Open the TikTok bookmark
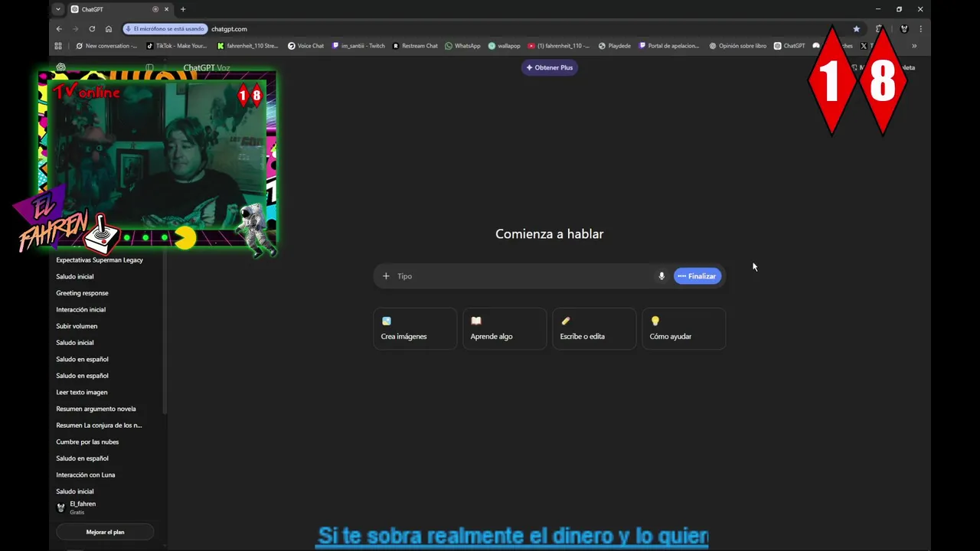The height and width of the screenshot is (551, 980). tap(177, 46)
